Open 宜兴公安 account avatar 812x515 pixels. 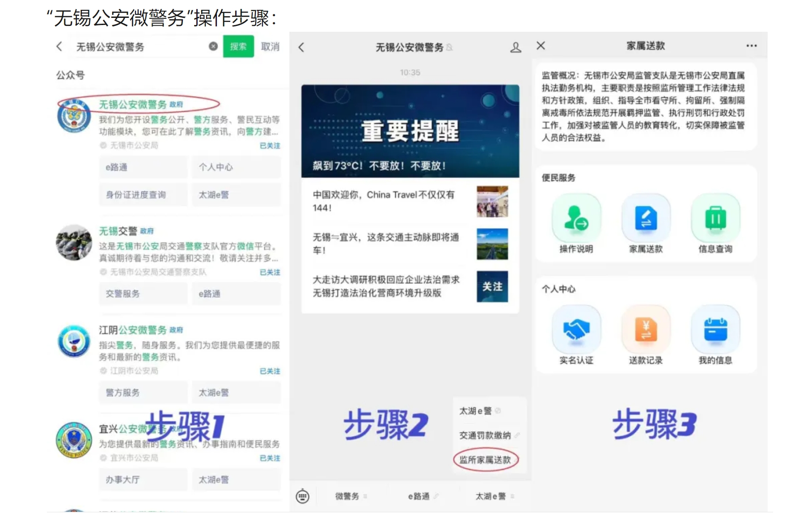pyautogui.click(x=74, y=440)
